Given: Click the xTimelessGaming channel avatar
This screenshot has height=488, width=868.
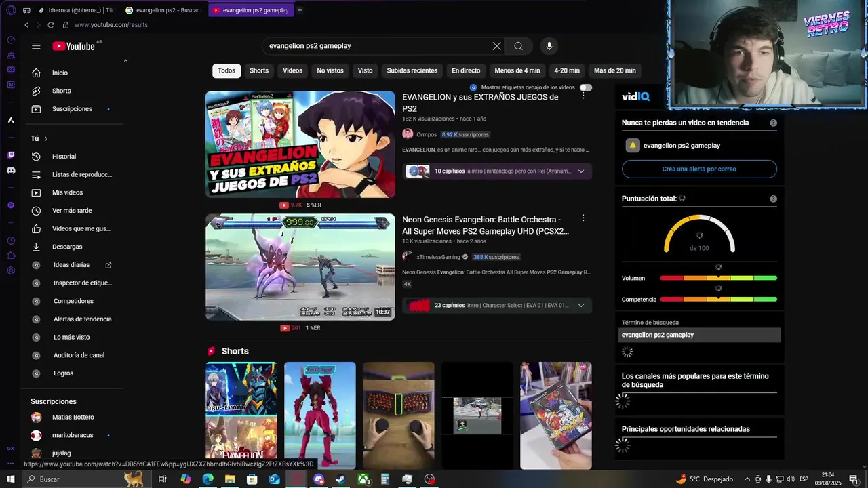Looking at the screenshot, I should click(408, 257).
